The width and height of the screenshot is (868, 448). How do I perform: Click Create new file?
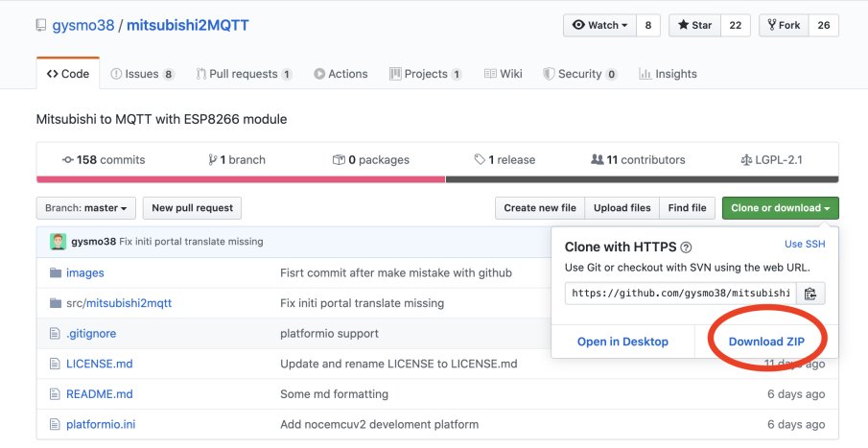540,208
